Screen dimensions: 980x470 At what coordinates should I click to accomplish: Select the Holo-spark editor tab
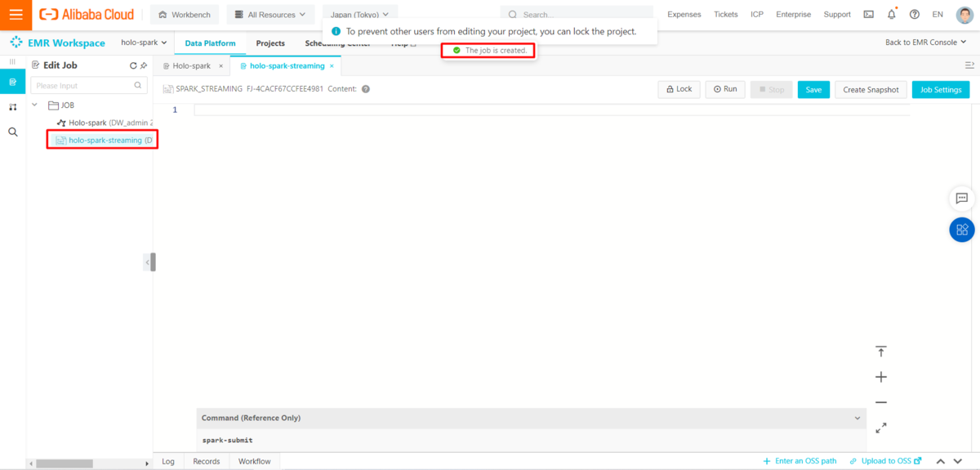pyautogui.click(x=191, y=65)
